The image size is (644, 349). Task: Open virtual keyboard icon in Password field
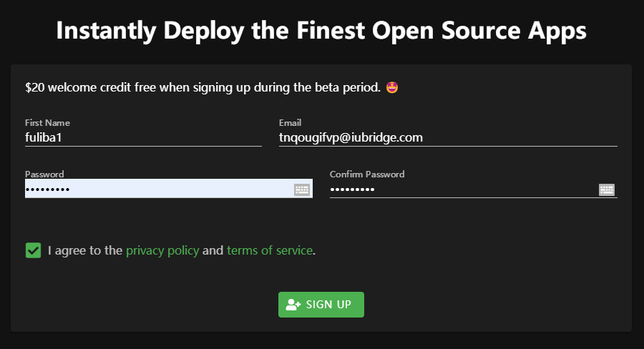coord(302,190)
